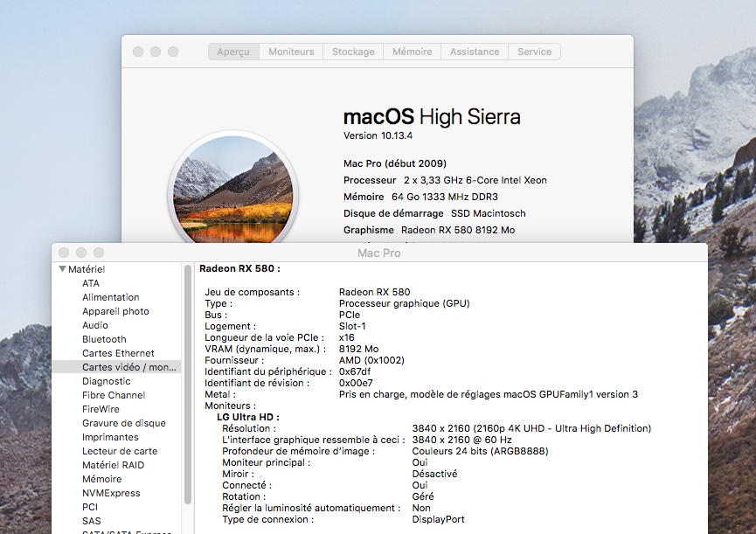Zoom the Mac Pro system report window
756x534 pixels.
99,253
